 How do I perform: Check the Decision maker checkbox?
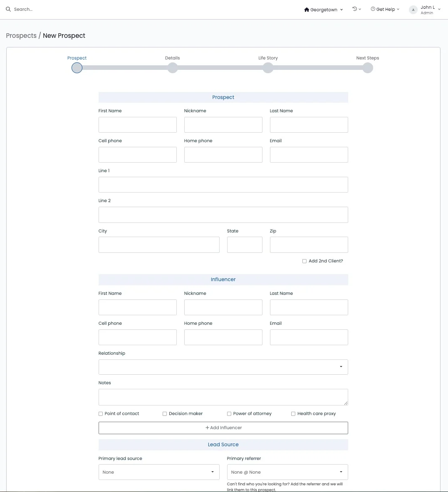(165, 414)
